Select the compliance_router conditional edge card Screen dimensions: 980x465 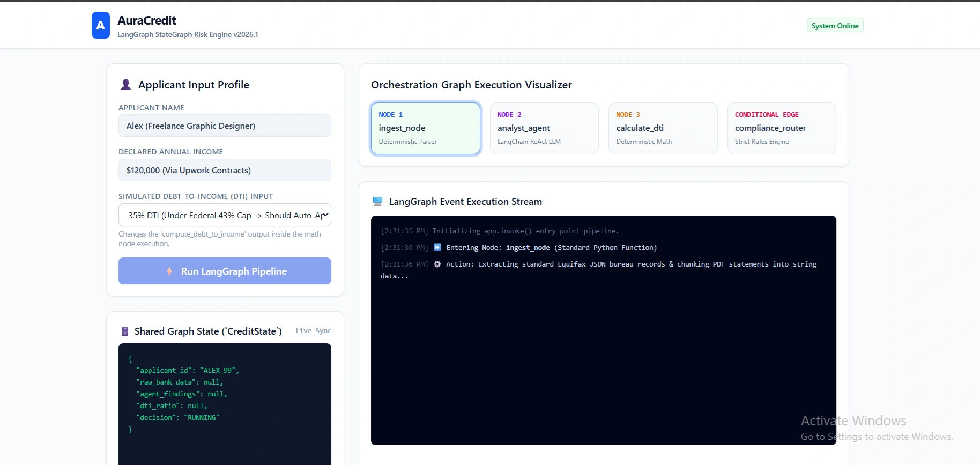(782, 128)
